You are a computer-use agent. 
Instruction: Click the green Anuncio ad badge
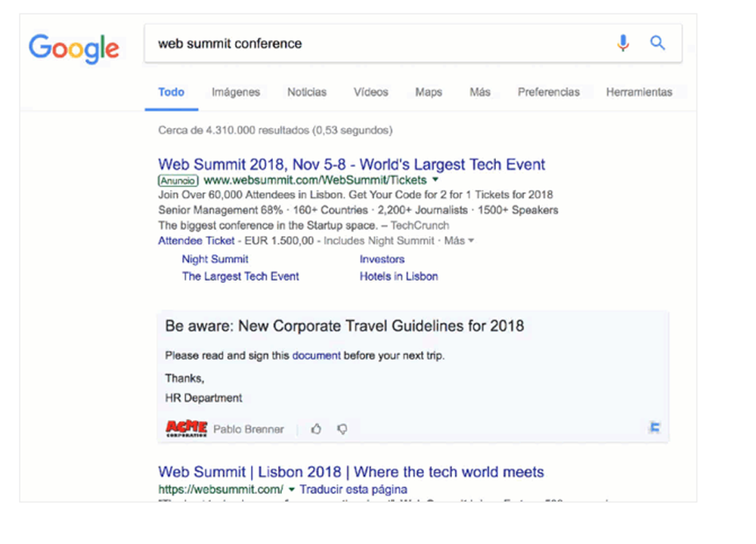[178, 181]
